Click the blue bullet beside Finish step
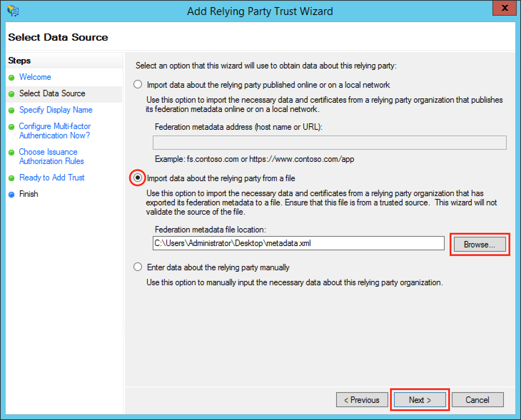Screen dimensions: 521x420 (11, 194)
